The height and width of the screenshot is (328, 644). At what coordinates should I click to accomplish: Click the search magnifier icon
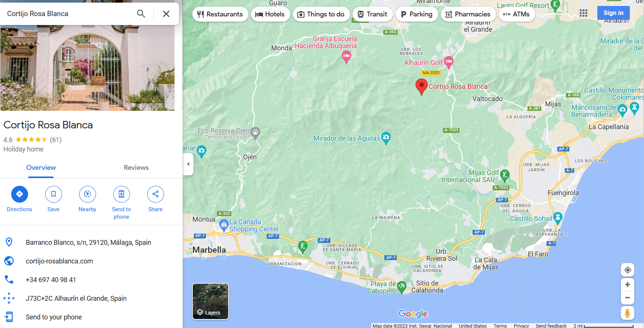141,14
